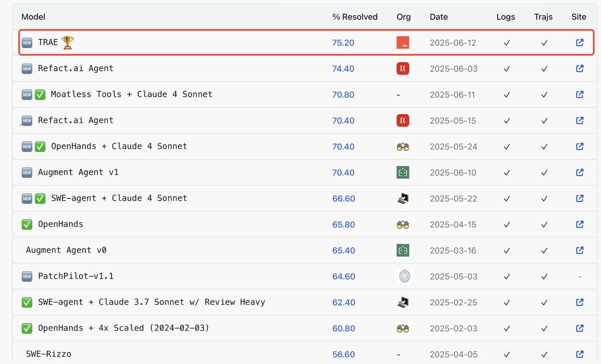Click the 75.20 score for TRAE
601x364 pixels.
[344, 43]
